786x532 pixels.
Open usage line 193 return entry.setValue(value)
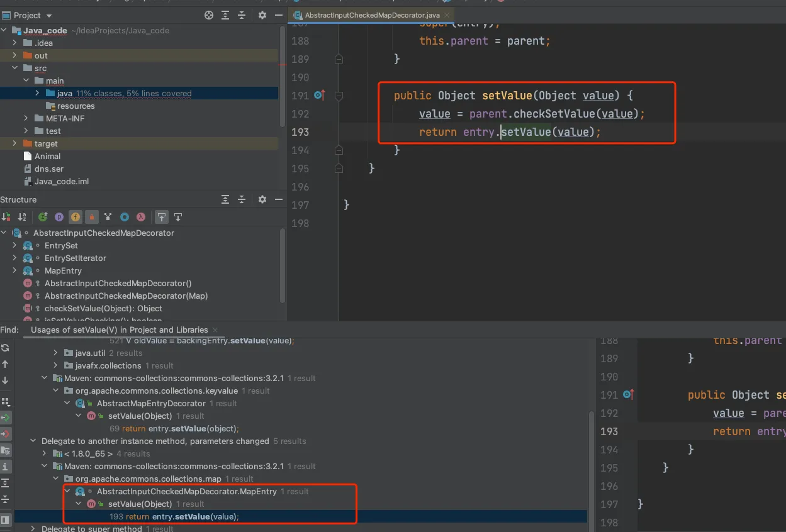pos(174,516)
